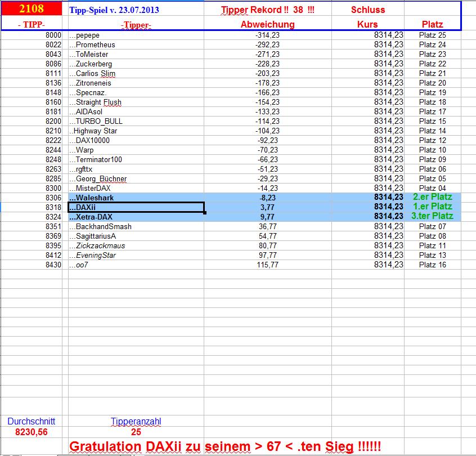Viewport: 476px width, 456px height.
Task: Select the Tipper Rekord !! 38 !!! cell
Action: 266,9
